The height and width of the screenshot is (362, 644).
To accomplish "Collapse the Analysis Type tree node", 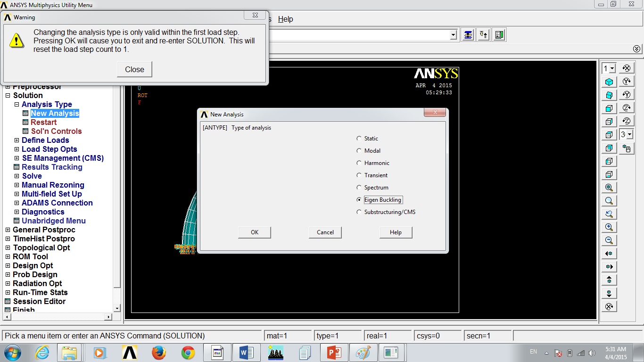I will coord(17,105).
